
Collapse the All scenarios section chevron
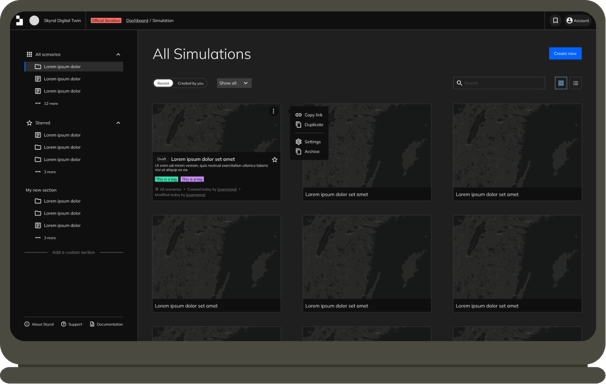click(x=118, y=54)
